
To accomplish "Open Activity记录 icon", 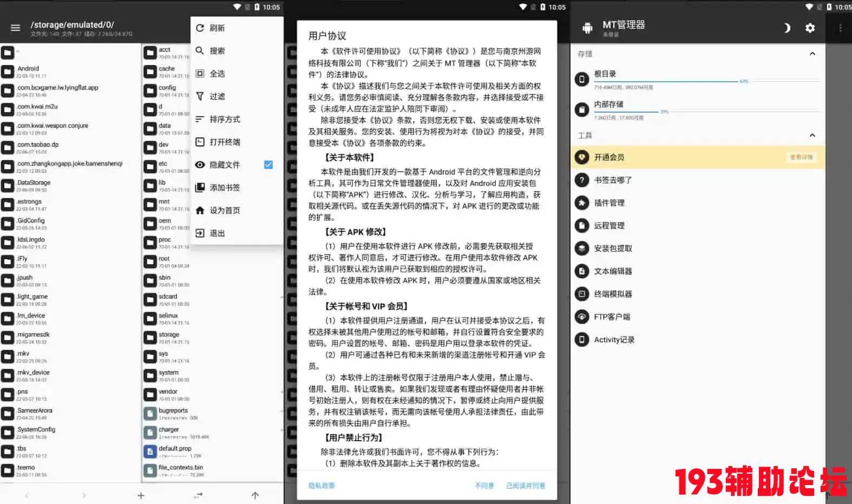I will (x=582, y=339).
